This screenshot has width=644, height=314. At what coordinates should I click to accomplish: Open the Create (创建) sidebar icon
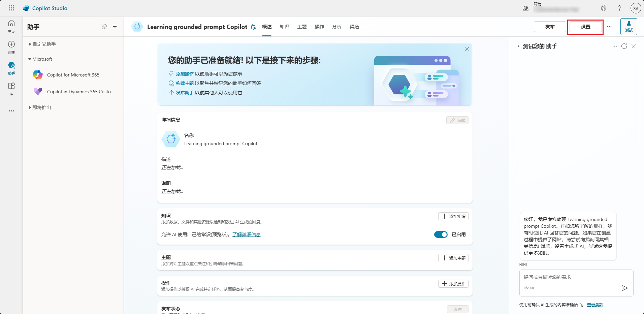tap(11, 47)
